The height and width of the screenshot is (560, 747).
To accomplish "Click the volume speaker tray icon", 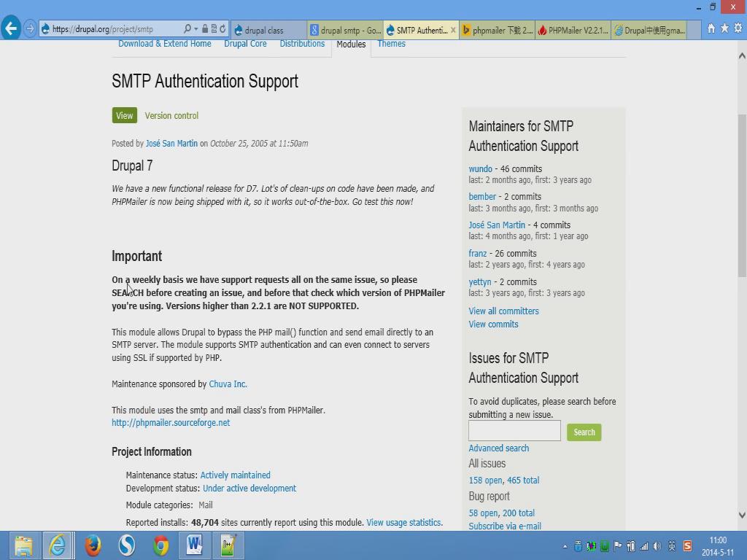I will (657, 546).
